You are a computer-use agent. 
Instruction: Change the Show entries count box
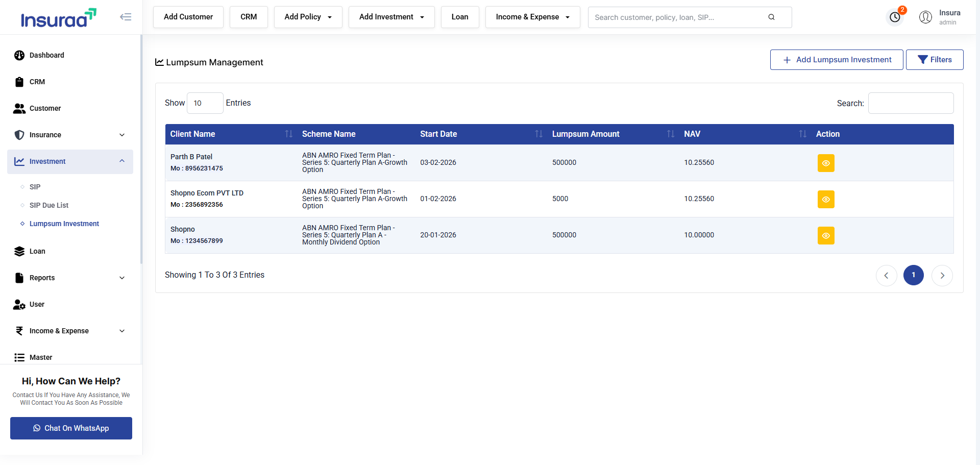[205, 103]
